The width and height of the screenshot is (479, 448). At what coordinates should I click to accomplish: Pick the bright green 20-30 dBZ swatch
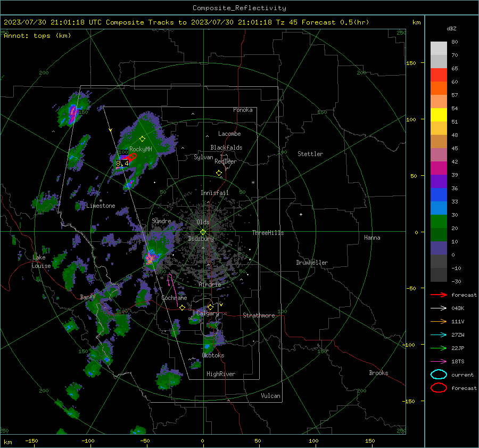coord(439,221)
